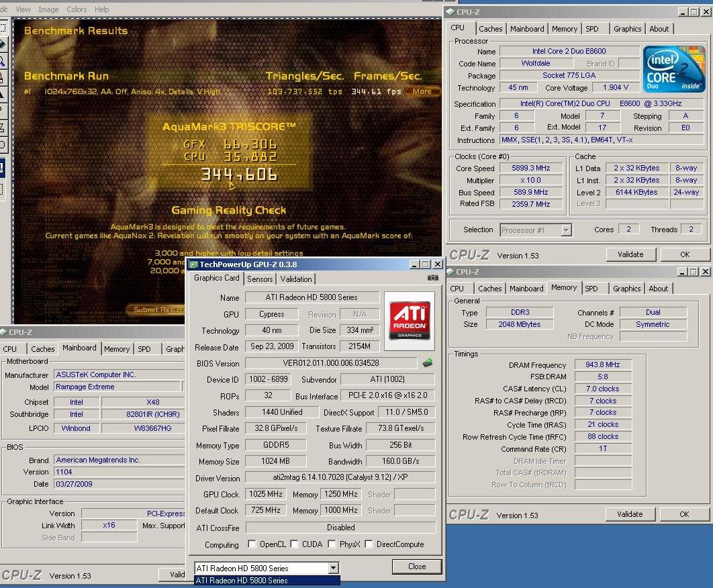The image size is (713, 588).
Task: Click OK in the CPU-Z Memory window
Action: 684,514
